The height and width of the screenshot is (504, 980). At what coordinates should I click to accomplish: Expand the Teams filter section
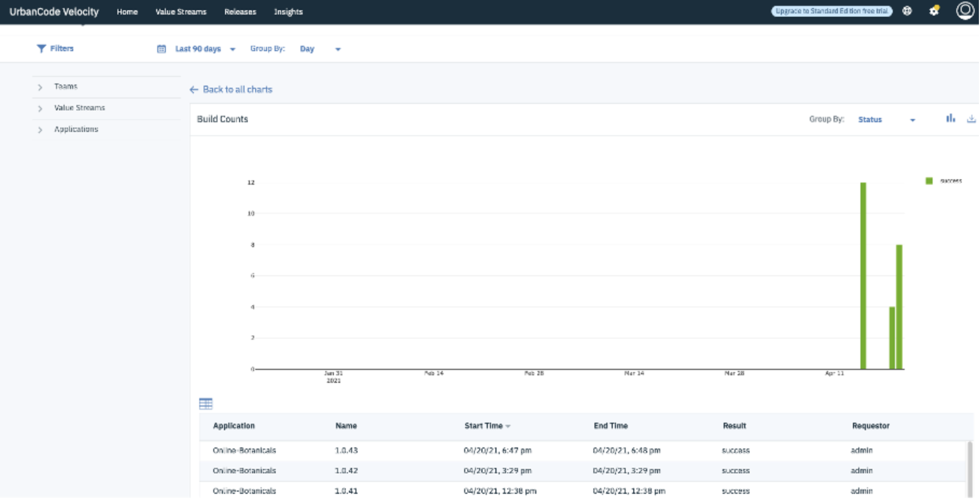(40, 87)
